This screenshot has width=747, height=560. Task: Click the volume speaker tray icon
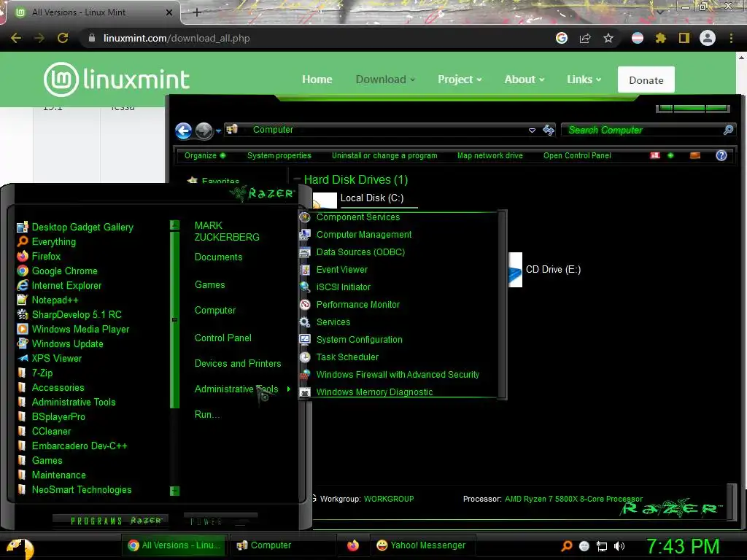(619, 546)
